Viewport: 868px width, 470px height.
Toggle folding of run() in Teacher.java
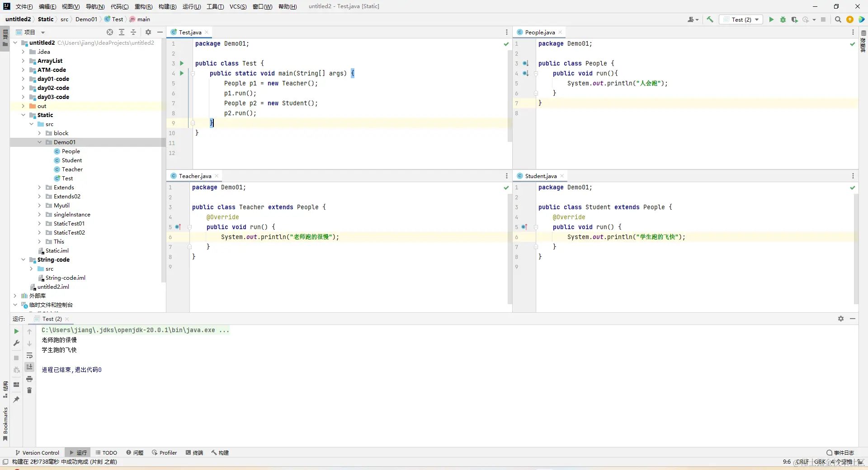(190, 227)
